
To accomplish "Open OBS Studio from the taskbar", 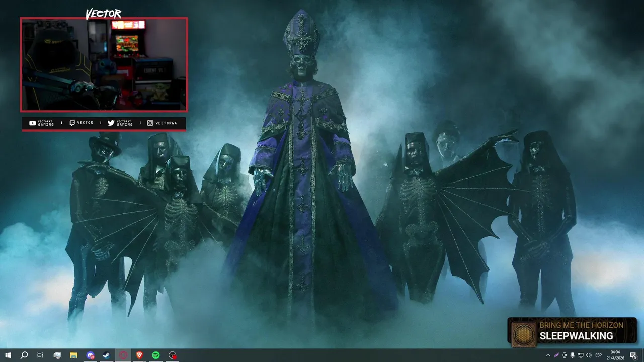I will (x=173, y=355).
